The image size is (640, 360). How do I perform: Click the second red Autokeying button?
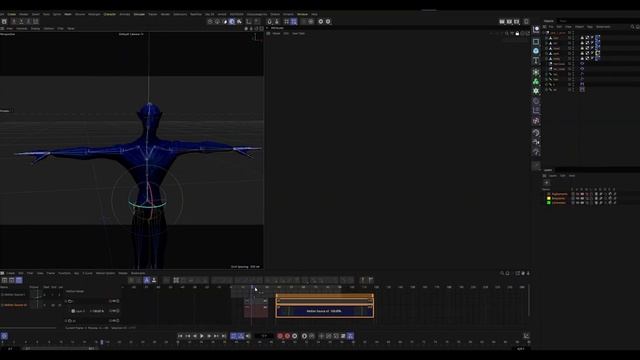click(287, 336)
